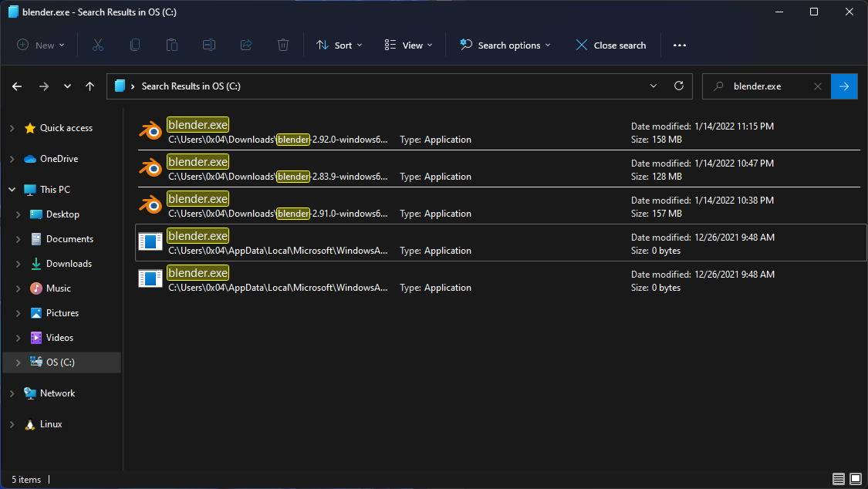Switch to large thumbnails view in status bar
Screen dimensions: 868x489
tap(855, 479)
